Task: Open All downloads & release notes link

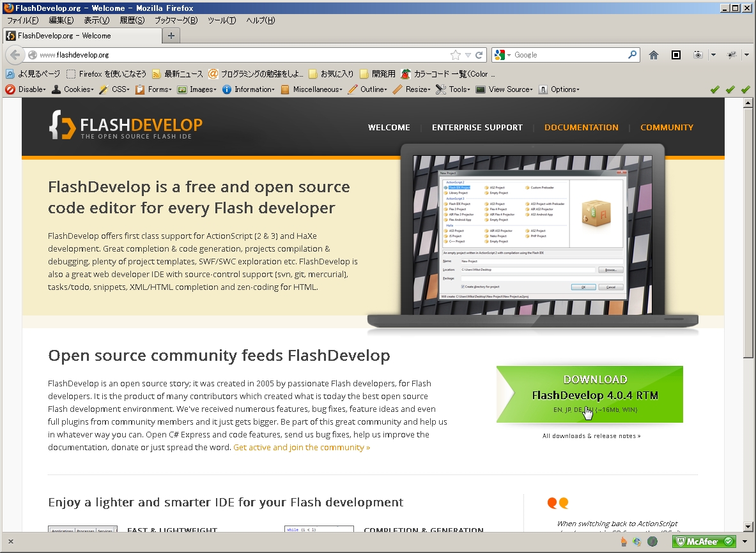Action: (x=592, y=436)
